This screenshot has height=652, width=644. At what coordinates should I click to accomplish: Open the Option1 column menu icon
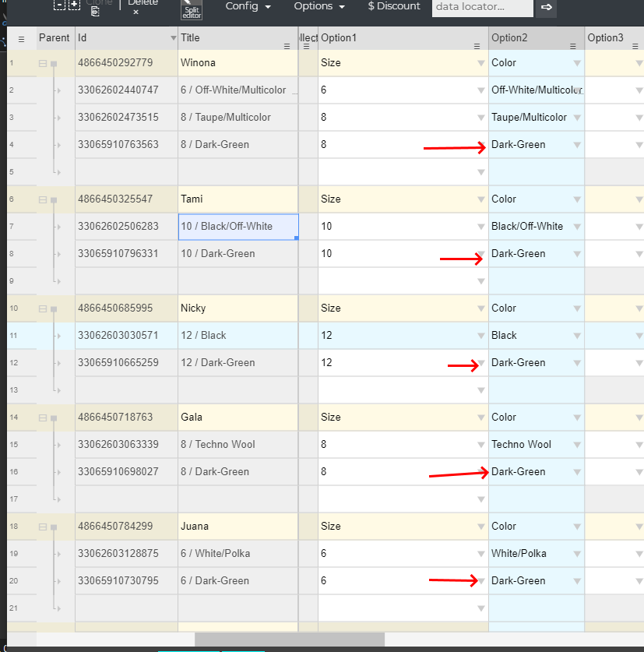pos(477,47)
